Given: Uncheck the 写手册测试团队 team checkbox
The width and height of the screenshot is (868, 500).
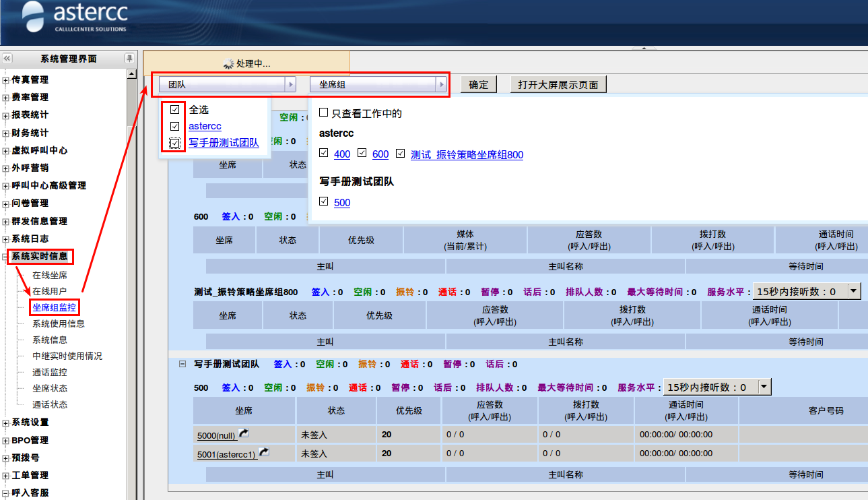Looking at the screenshot, I should coord(175,143).
